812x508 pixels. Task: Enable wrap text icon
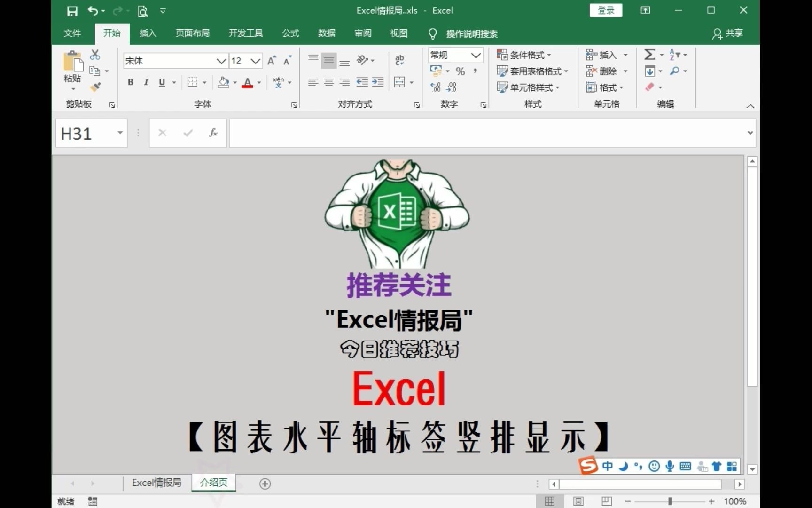(399, 60)
